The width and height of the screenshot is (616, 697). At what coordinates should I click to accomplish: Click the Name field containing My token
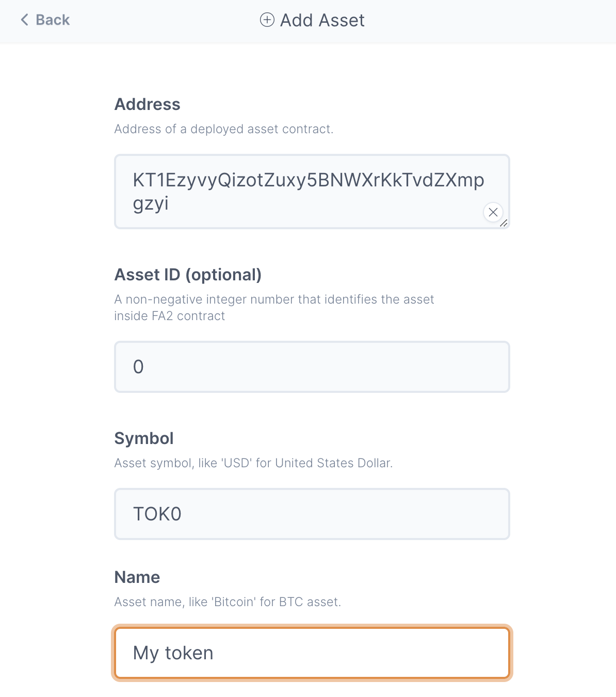click(x=312, y=653)
